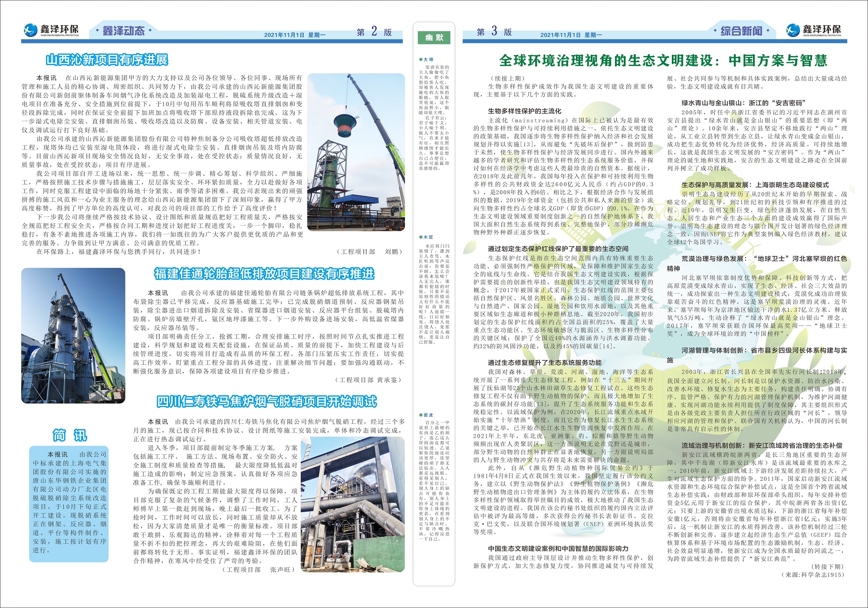This screenshot has height=608, width=868.
Task: Open the 四川仁寿铁马焦炉烟气脱硝 headline
Action: (x=266, y=402)
